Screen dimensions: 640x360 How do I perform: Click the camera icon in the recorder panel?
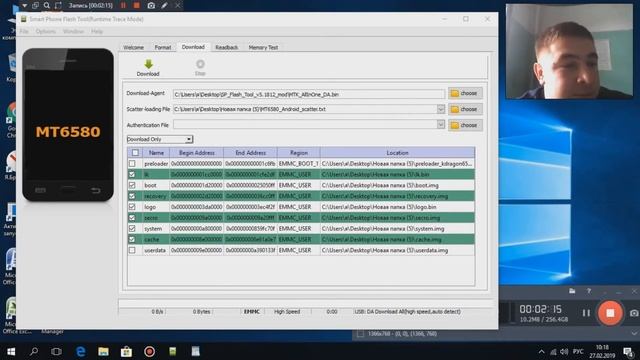coord(634,313)
